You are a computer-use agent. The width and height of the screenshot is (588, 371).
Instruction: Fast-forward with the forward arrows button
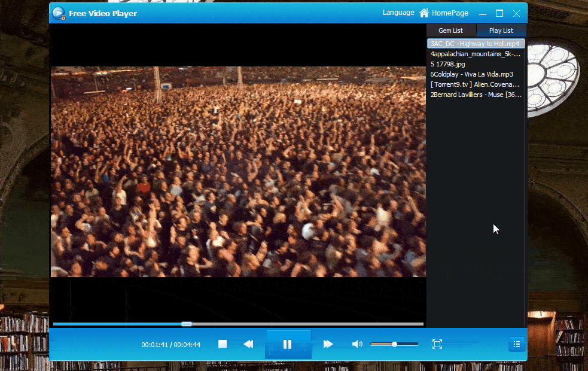click(328, 344)
